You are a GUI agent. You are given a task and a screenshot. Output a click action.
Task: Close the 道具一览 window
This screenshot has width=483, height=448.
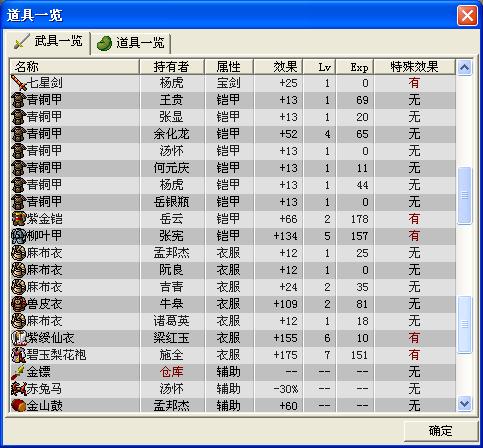tap(467, 15)
